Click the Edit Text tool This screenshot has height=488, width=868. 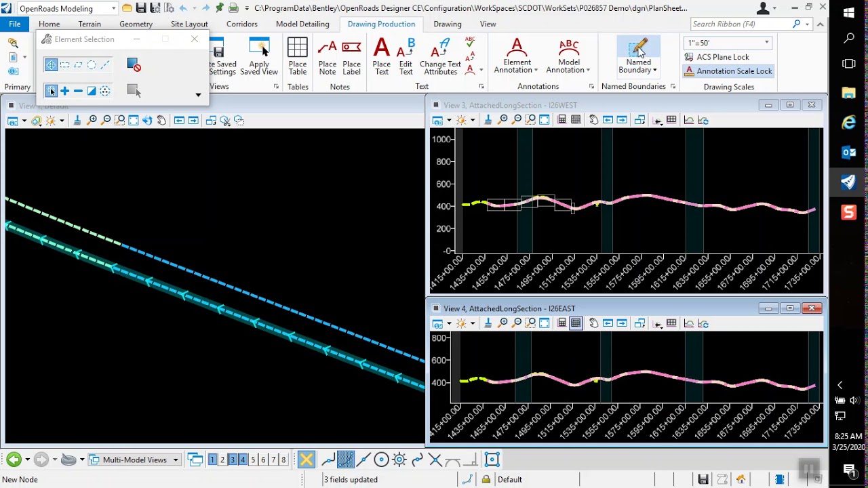[x=406, y=56]
